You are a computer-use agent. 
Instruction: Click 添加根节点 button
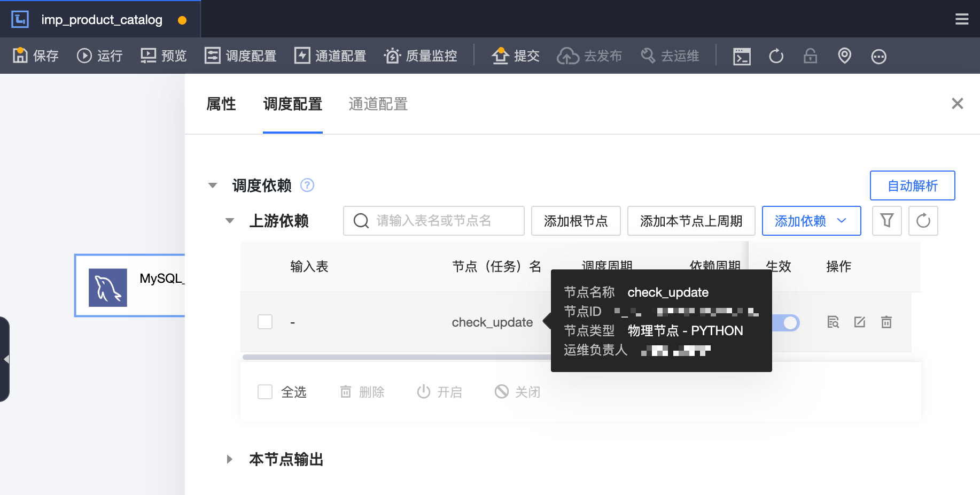tap(575, 221)
